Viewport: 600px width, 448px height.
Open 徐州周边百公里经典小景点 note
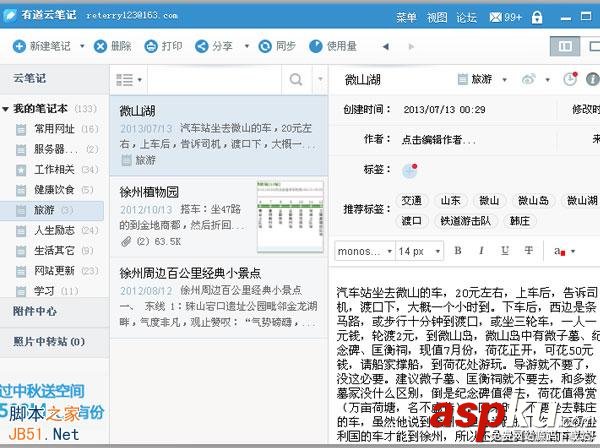[218, 298]
